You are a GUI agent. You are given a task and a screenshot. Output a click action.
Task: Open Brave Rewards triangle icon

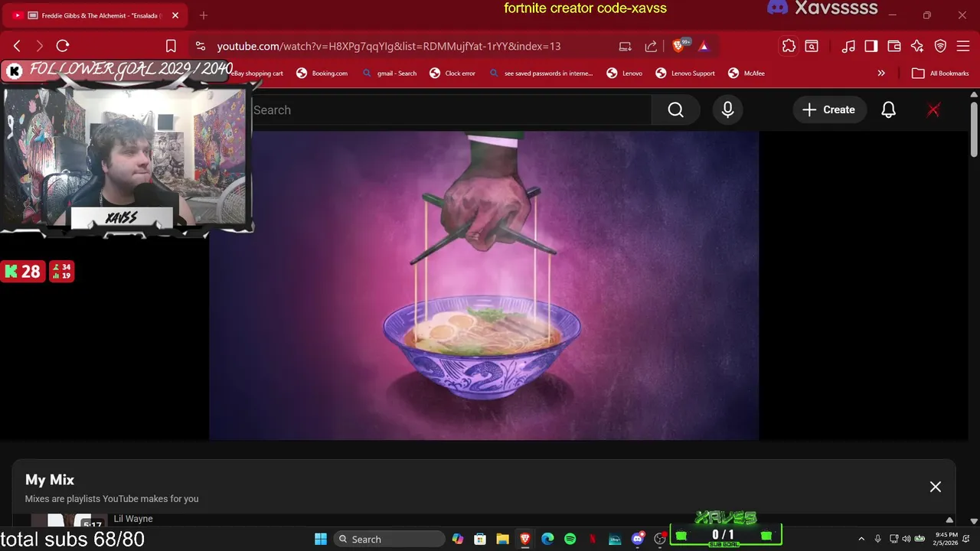pos(704,46)
